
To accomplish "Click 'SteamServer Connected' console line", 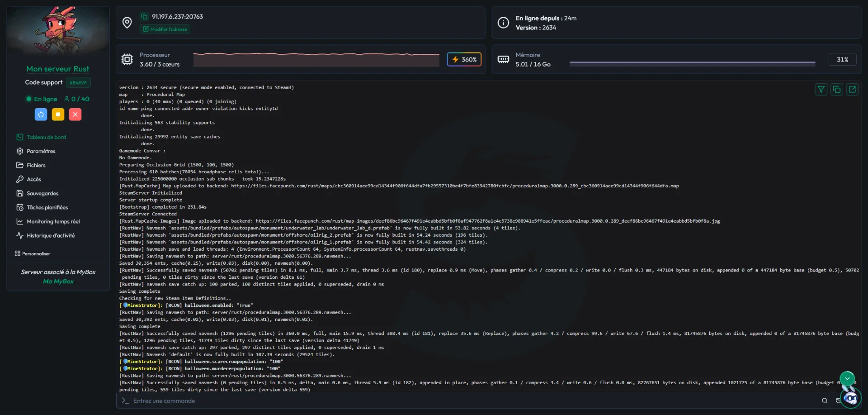I will 148,214.
